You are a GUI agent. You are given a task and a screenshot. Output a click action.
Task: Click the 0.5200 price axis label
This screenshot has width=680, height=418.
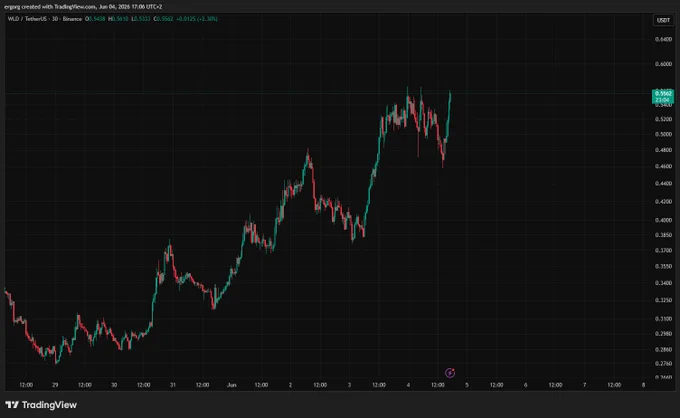click(663, 119)
